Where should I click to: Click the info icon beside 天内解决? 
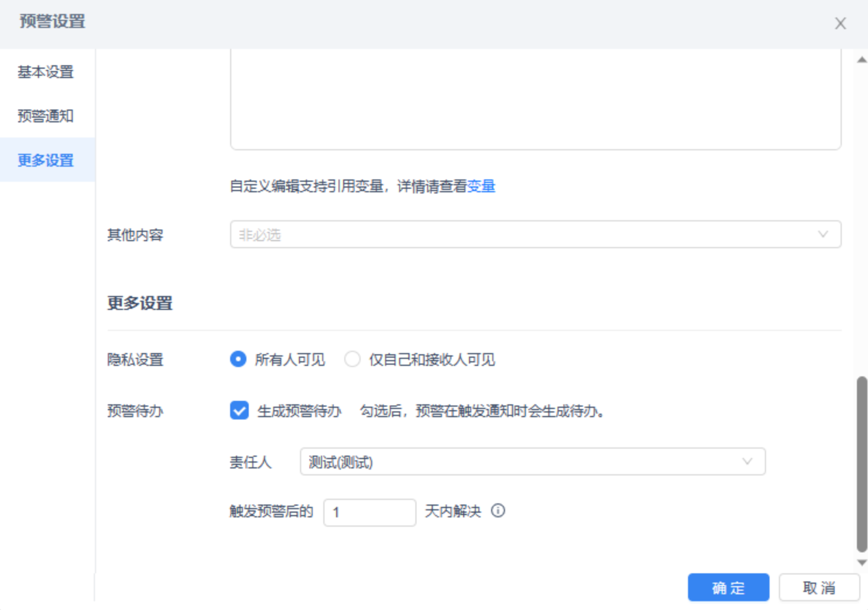click(x=498, y=511)
